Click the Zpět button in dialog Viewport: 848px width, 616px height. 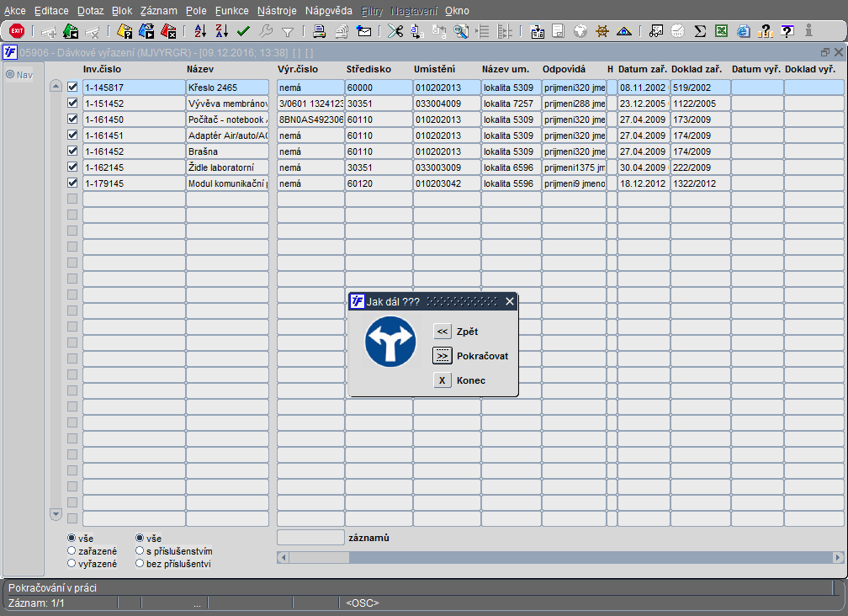[443, 332]
